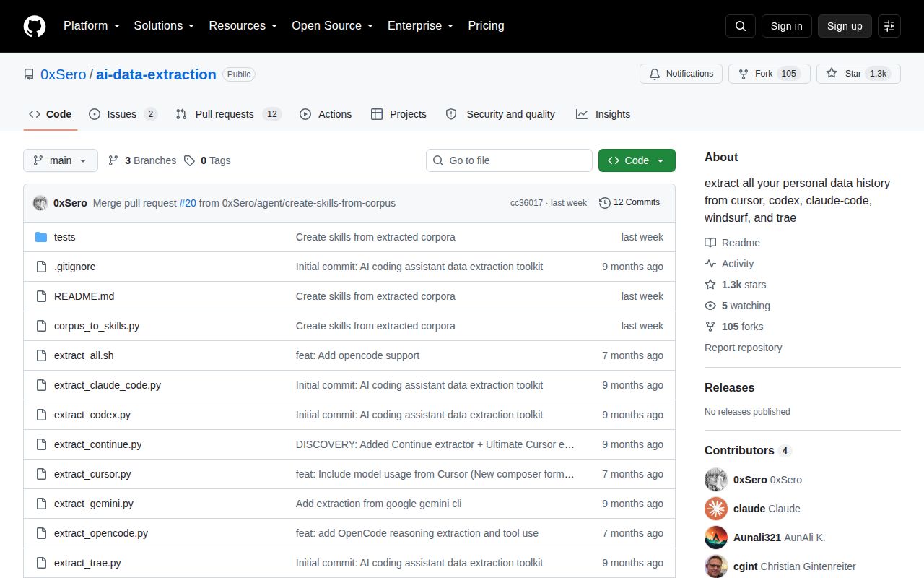This screenshot has height=578, width=924.
Task: Click the fork icon in Fork button
Action: [x=744, y=74]
